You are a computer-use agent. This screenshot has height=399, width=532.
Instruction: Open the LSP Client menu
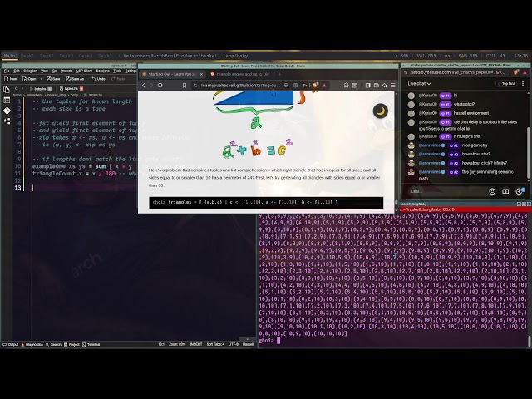(x=84, y=71)
